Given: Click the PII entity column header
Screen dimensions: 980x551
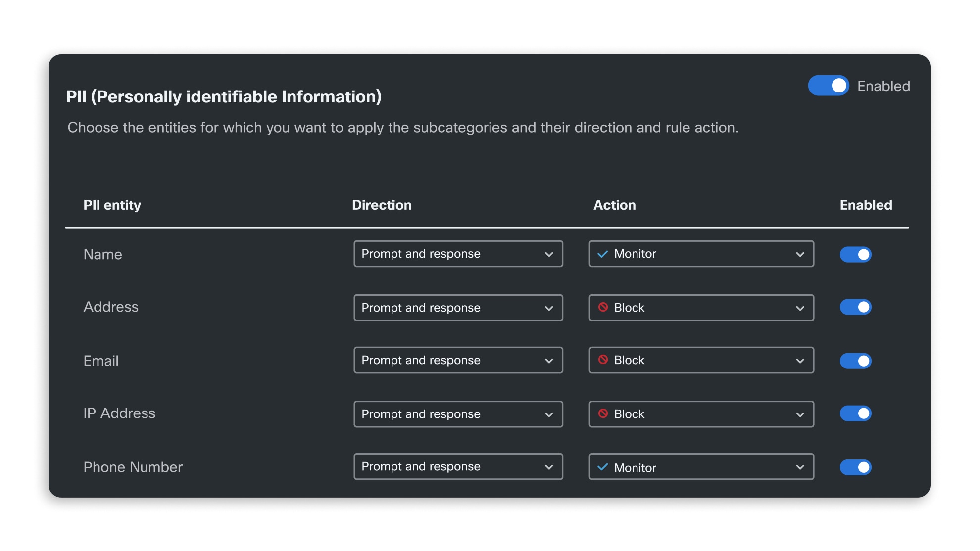Looking at the screenshot, I should pyautogui.click(x=112, y=205).
